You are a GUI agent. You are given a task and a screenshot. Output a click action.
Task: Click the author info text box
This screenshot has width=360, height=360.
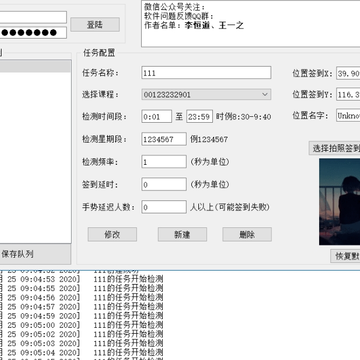(x=251, y=24)
